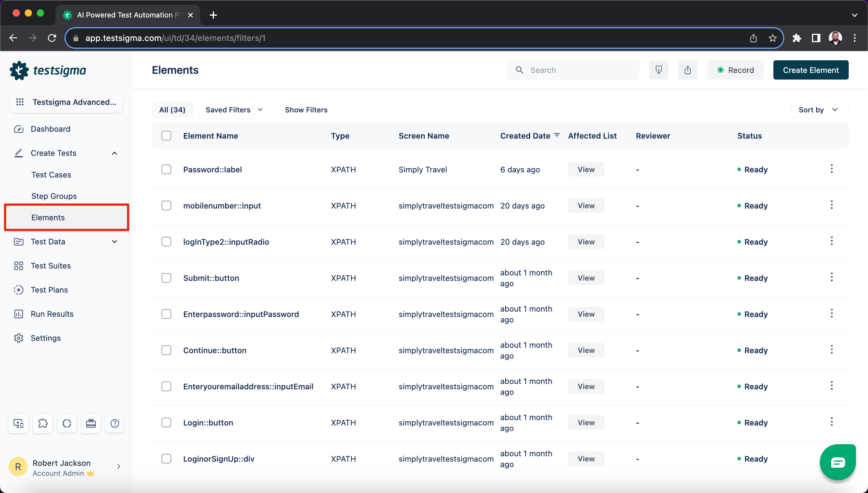
Task: Toggle checkbox for Password::label element
Action: click(x=166, y=169)
